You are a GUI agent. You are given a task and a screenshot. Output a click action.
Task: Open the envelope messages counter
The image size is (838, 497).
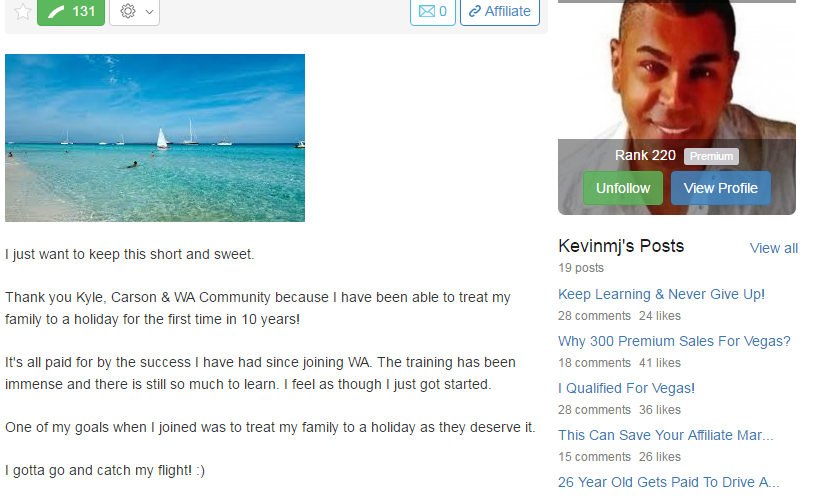[x=433, y=11]
